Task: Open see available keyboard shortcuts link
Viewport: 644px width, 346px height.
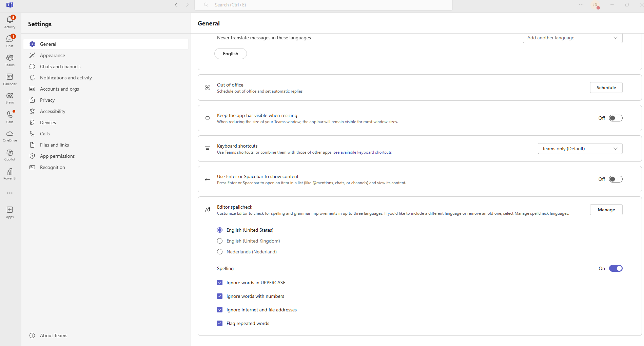Action: point(363,152)
